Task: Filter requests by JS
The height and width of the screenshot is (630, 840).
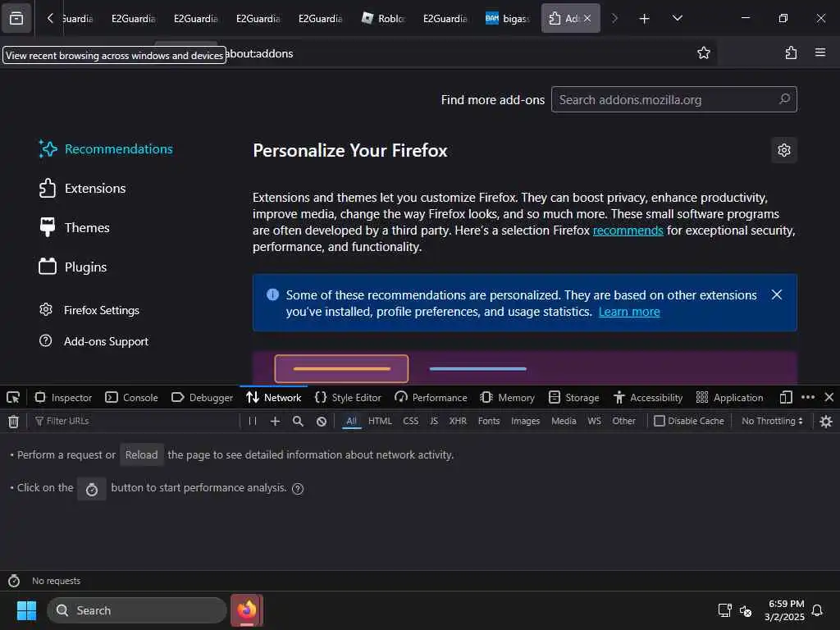Action: (433, 421)
